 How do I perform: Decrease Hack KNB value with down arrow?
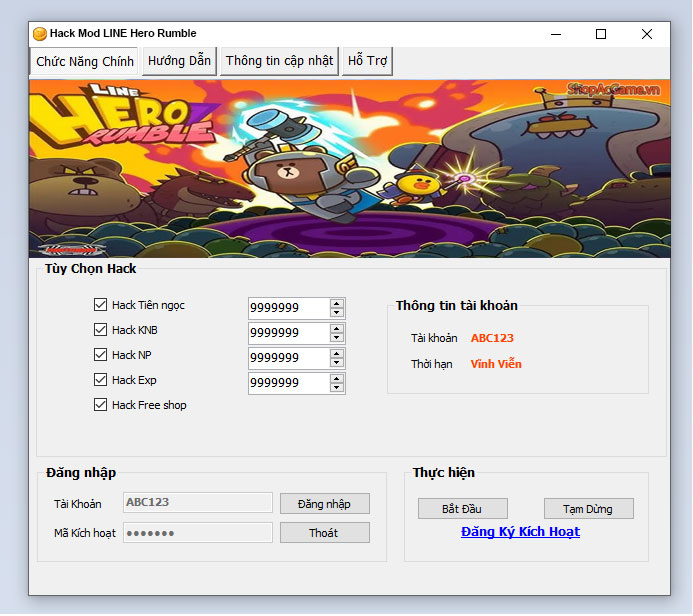(337, 338)
